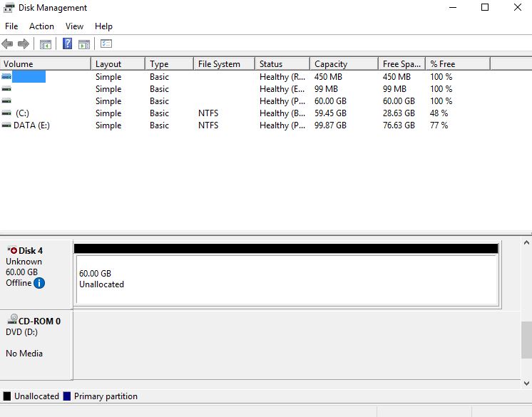
Task: Toggle the console tree toolbar icon
Action: (46, 44)
